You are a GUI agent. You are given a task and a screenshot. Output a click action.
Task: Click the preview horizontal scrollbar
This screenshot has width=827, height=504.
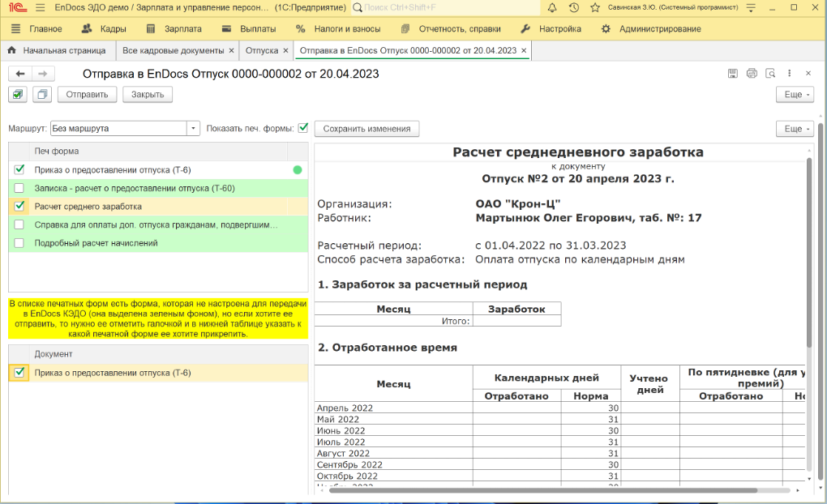[543, 490]
